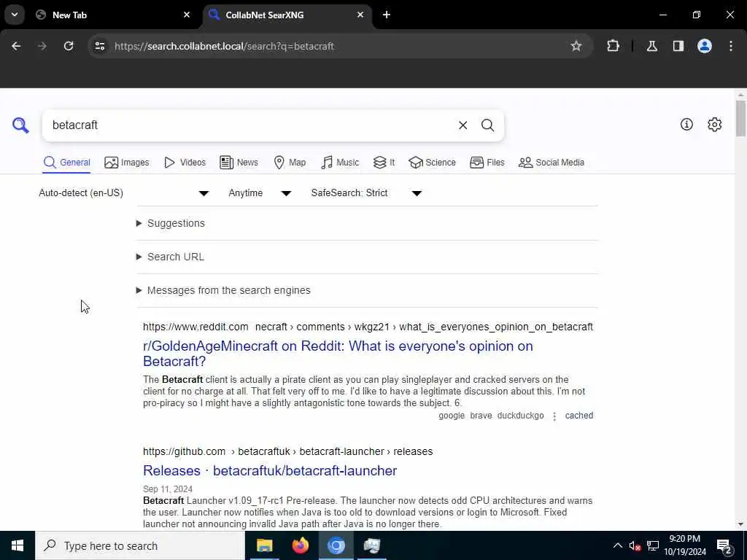Open the cached version of Reddit result

click(x=578, y=415)
